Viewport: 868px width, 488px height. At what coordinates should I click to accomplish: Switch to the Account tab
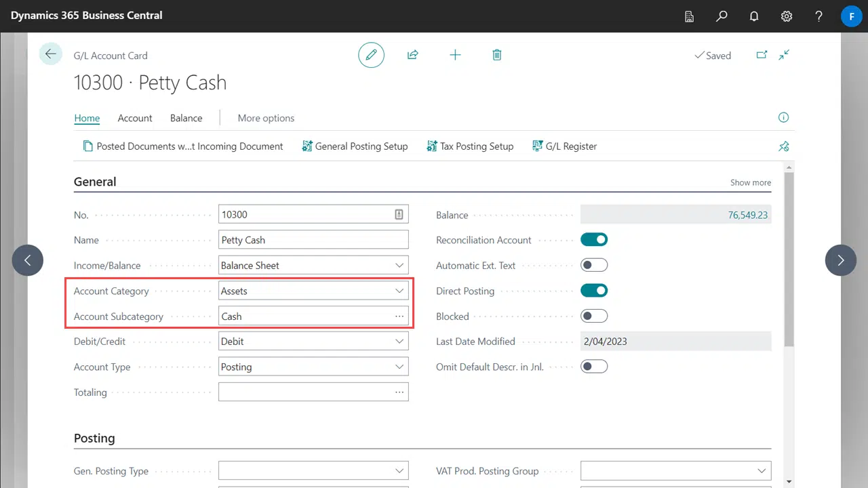coord(135,118)
